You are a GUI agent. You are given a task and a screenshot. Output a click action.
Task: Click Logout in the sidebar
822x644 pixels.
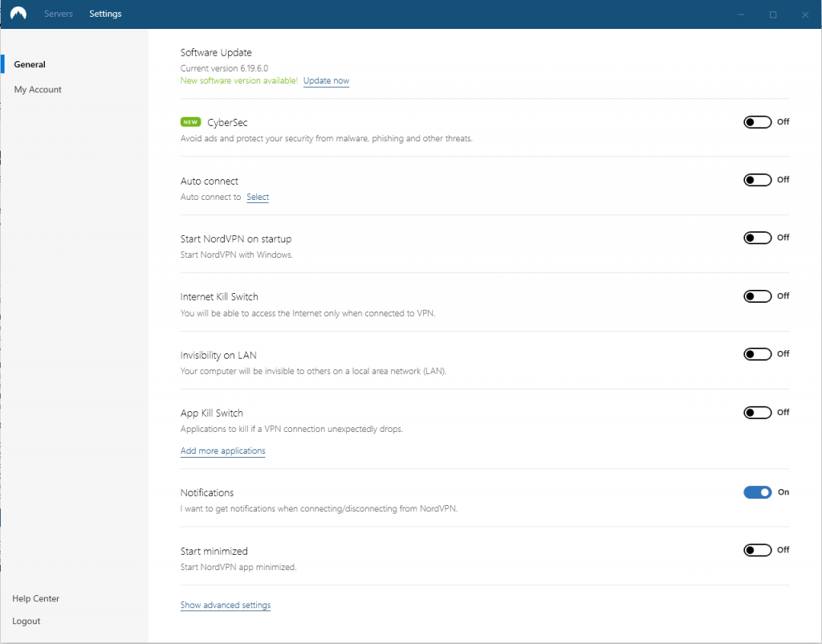coord(26,621)
